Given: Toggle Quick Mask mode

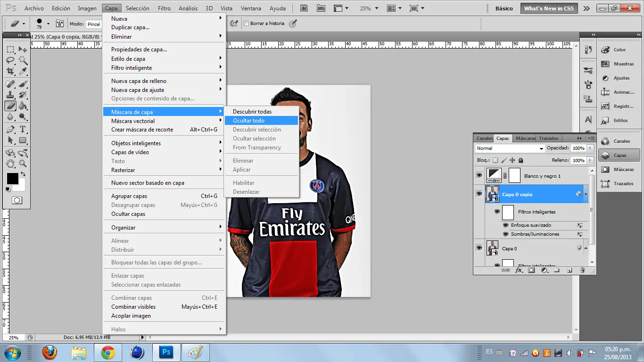Looking at the screenshot, I should point(17,200).
